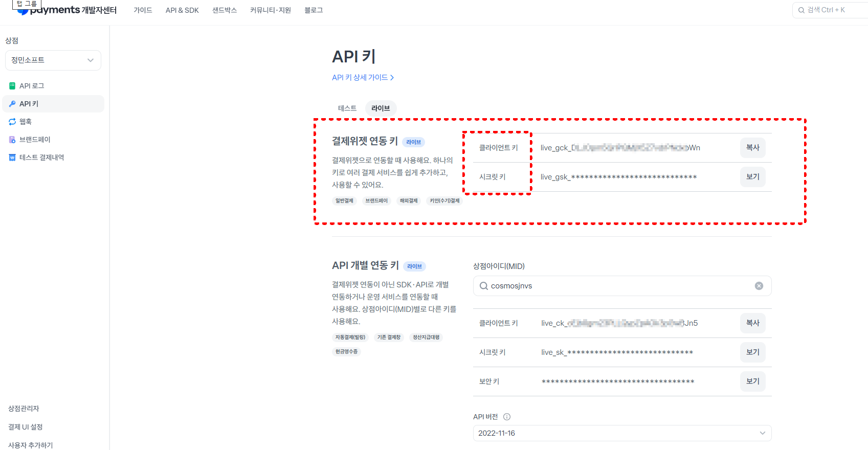Image resolution: width=868 pixels, height=450 pixels.
Task: Click the 라이브 badge beside 결제위젯 연동 키
Action: coord(414,142)
